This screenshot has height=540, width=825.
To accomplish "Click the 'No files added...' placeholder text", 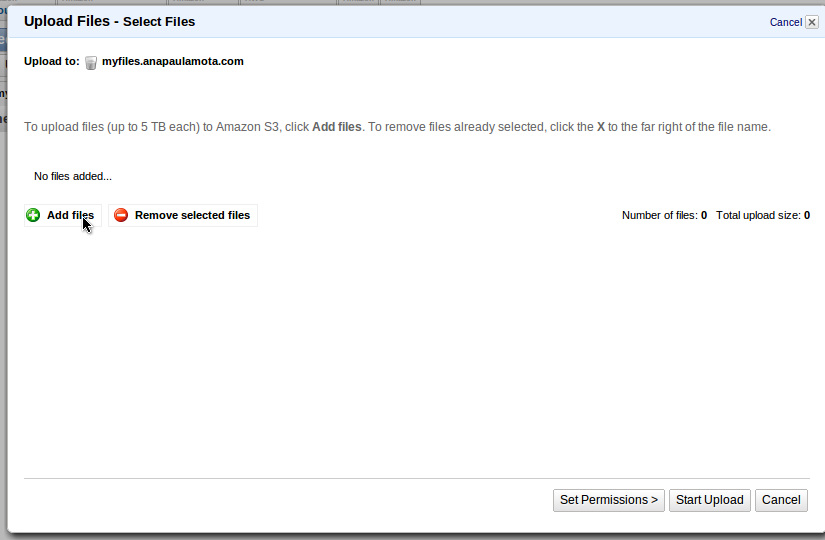I will point(73,176).
